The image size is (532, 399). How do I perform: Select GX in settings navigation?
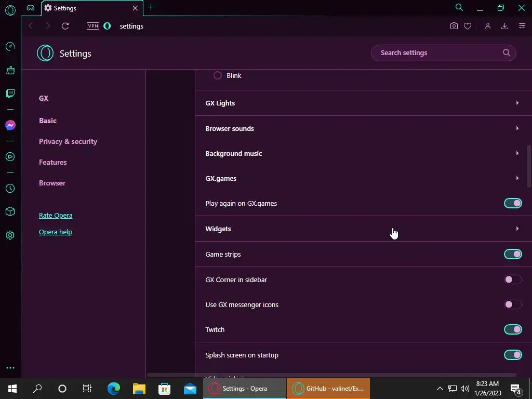click(44, 98)
